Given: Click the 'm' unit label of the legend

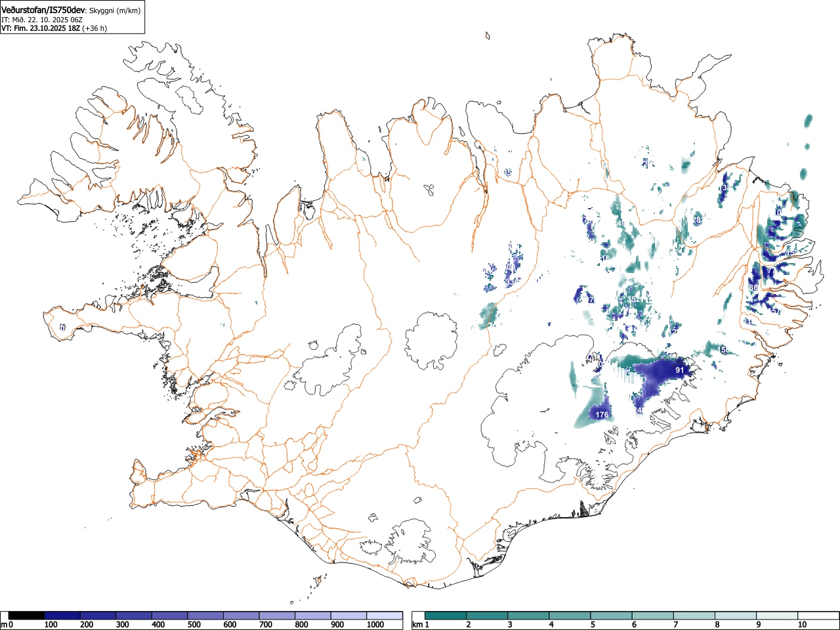Looking at the screenshot, I should tap(5, 625).
